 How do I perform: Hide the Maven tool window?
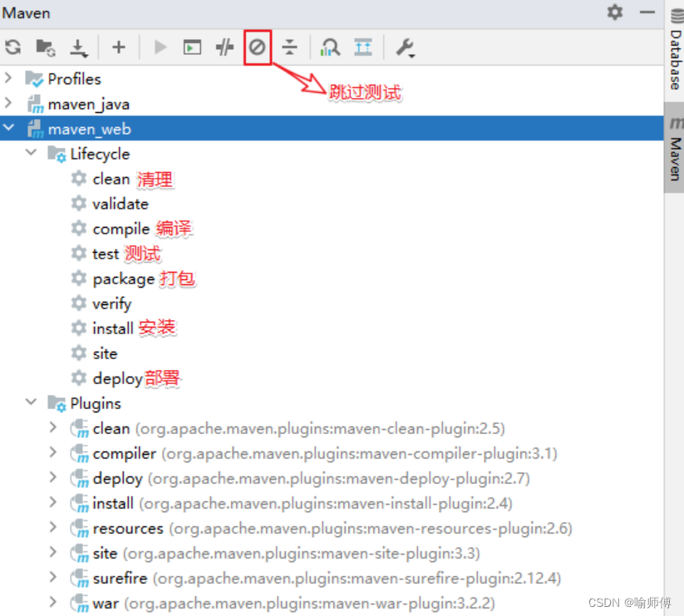point(647,12)
